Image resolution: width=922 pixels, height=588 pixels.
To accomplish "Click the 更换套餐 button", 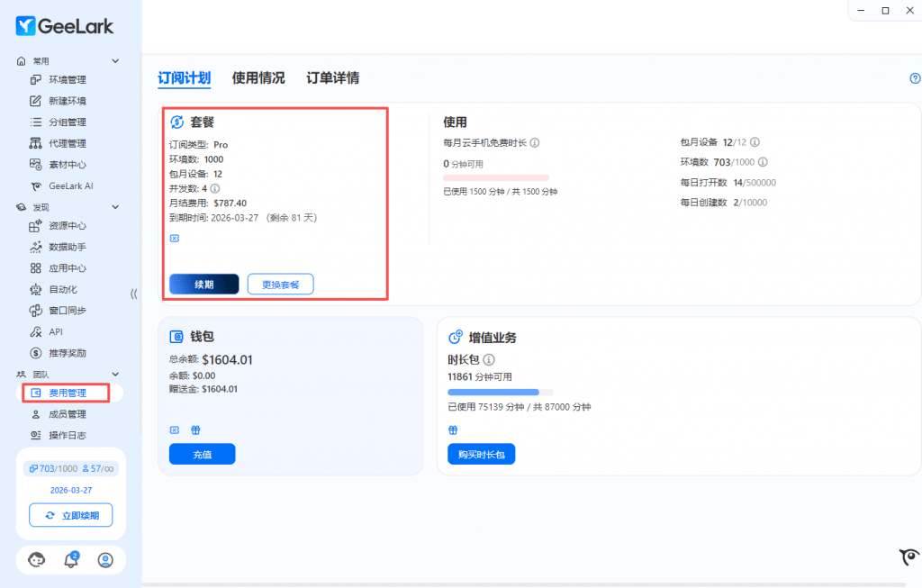I will pos(280,285).
